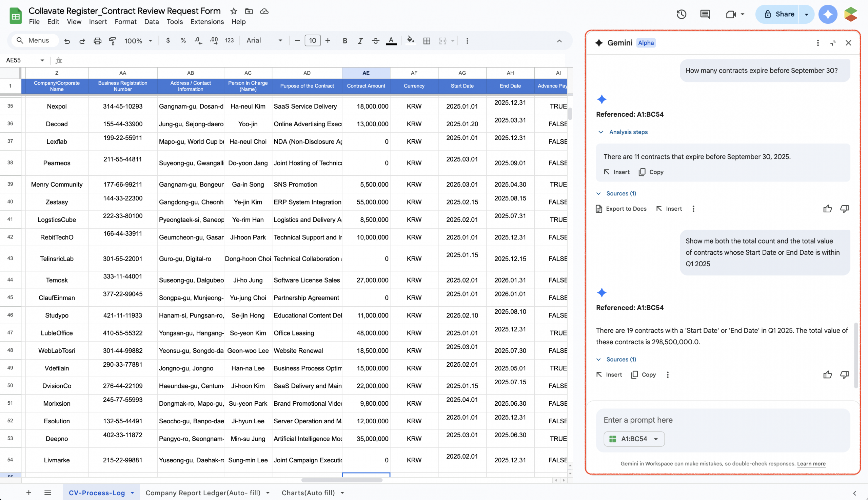Hide the menus with collapse arrow
Viewport: 868px width, 500px height.
(559, 41)
